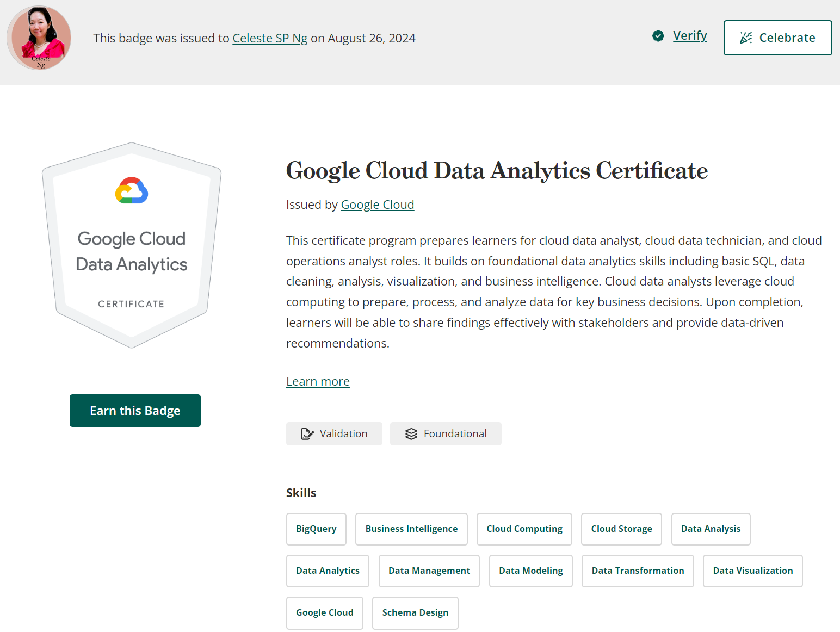Click the Google Cloud Data Analytics Certificate title
Viewport: 840px width, 632px height.
coord(497,171)
